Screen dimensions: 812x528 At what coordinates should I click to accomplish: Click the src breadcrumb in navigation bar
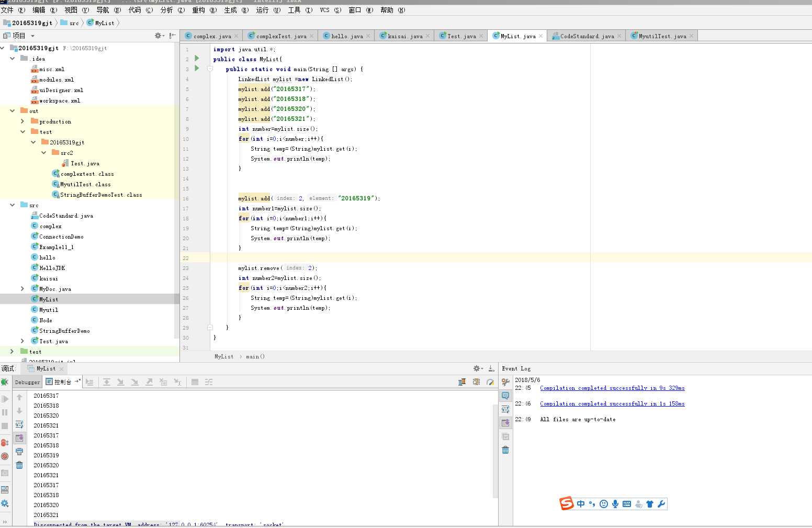[70, 23]
